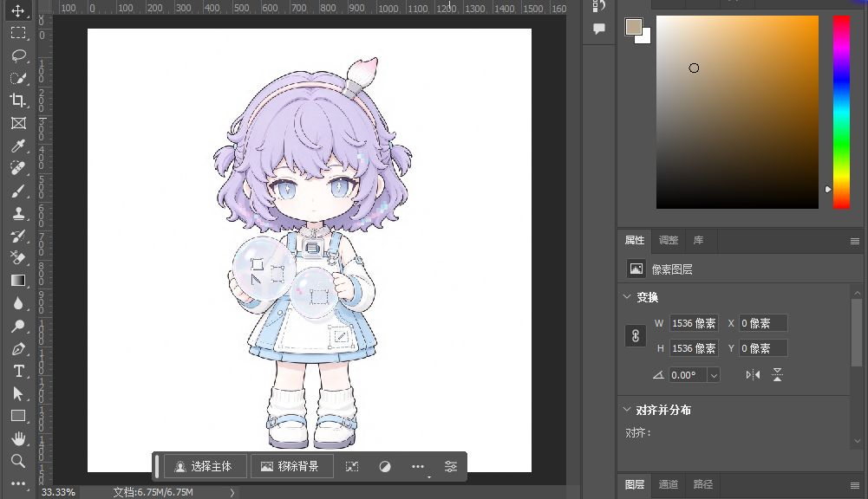Collapse the 对齐并分布 section
The width and height of the screenshot is (868, 499).
coord(627,410)
